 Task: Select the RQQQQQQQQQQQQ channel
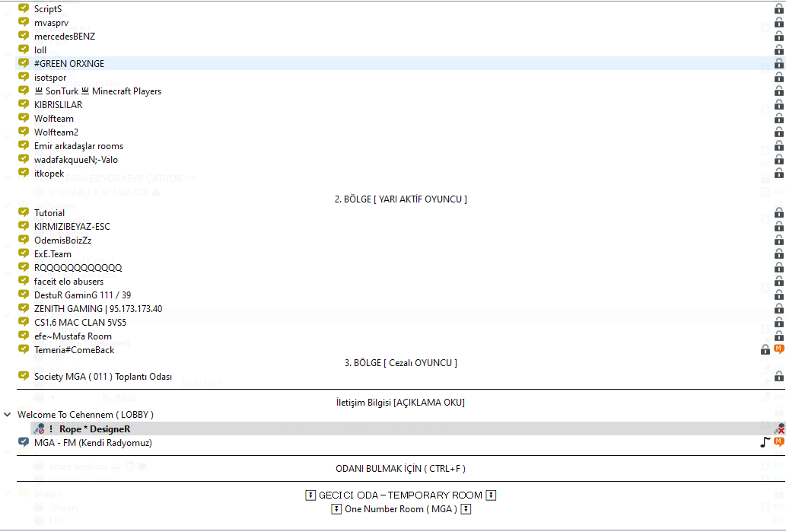pyautogui.click(x=78, y=267)
